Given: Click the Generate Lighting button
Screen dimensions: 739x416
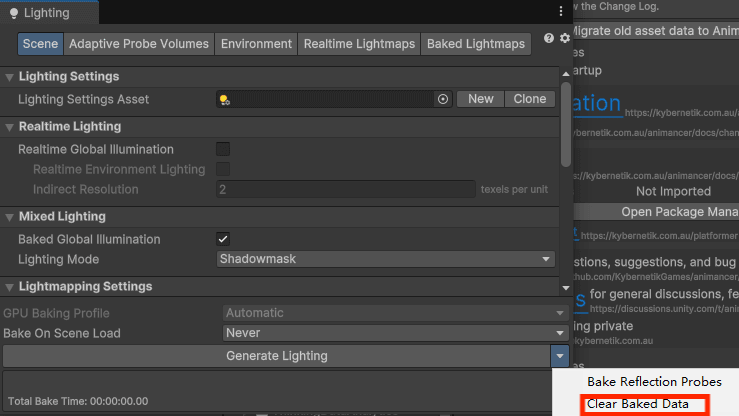Looking at the screenshot, I should point(276,356).
